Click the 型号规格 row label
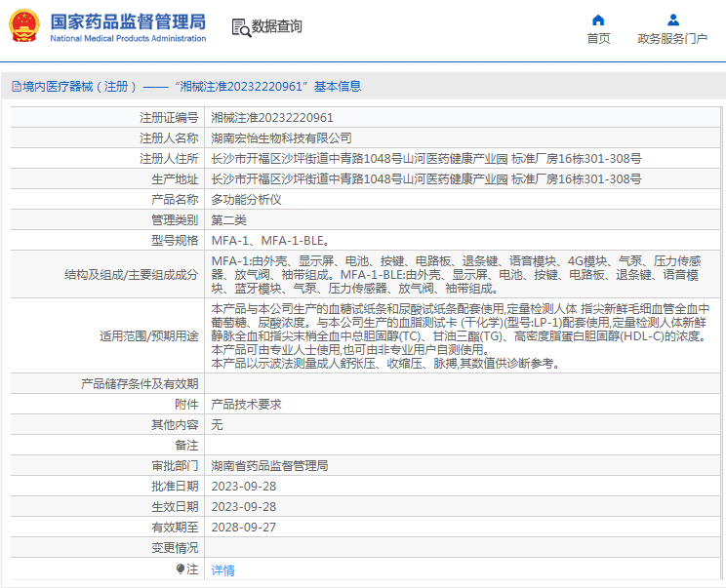The height and width of the screenshot is (588, 726). (175, 241)
